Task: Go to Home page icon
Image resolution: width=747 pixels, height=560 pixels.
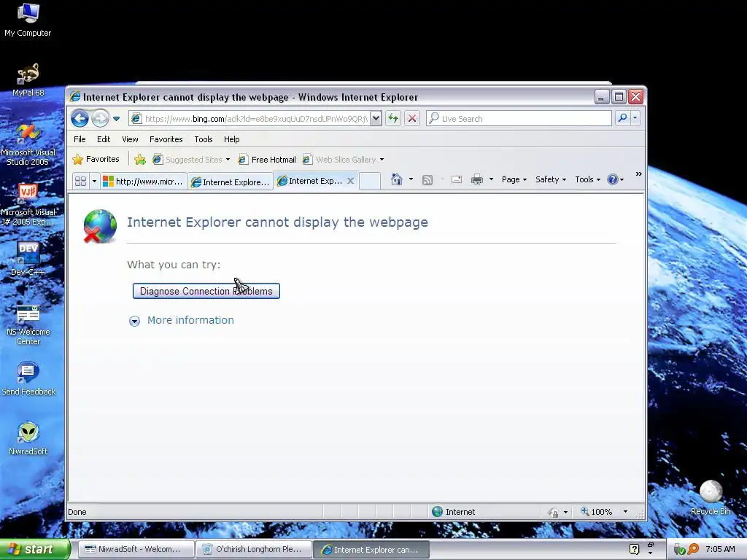Action: tap(396, 179)
